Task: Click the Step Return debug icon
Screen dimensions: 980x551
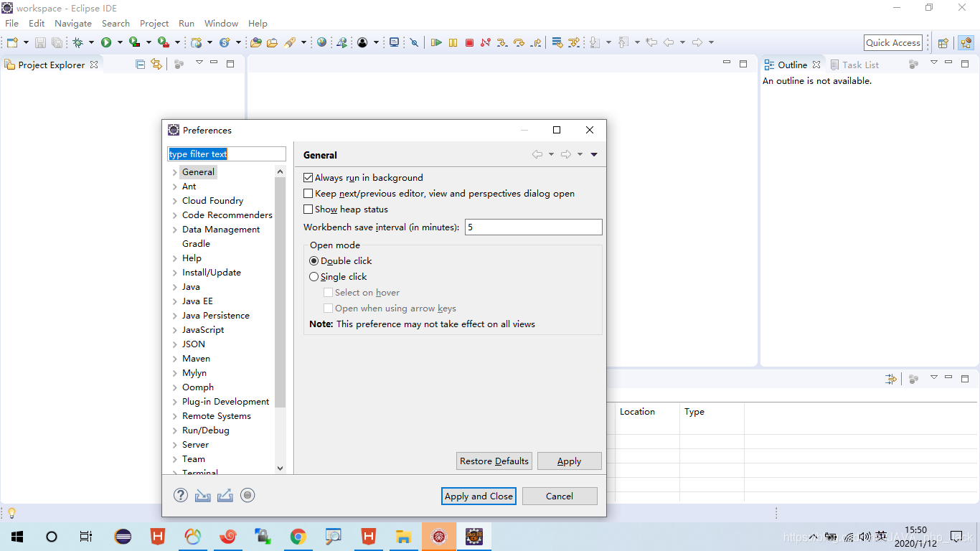Action: tap(536, 42)
